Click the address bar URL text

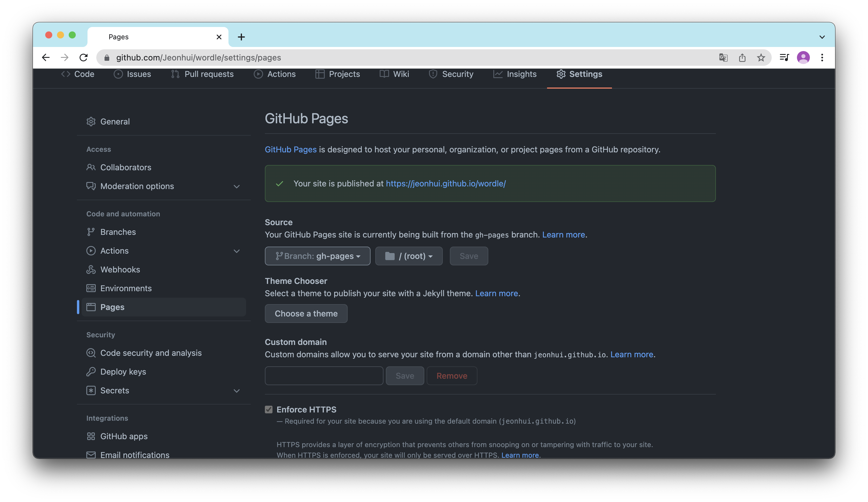tap(199, 58)
